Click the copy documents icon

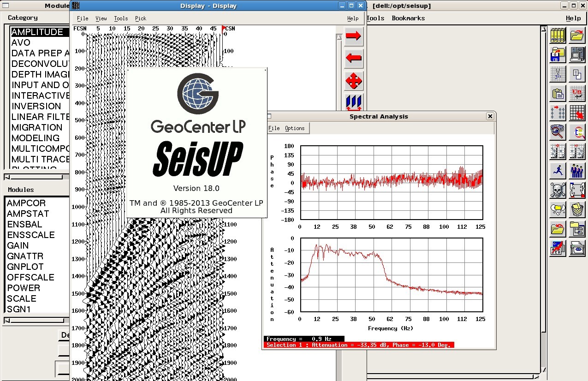[577, 74]
